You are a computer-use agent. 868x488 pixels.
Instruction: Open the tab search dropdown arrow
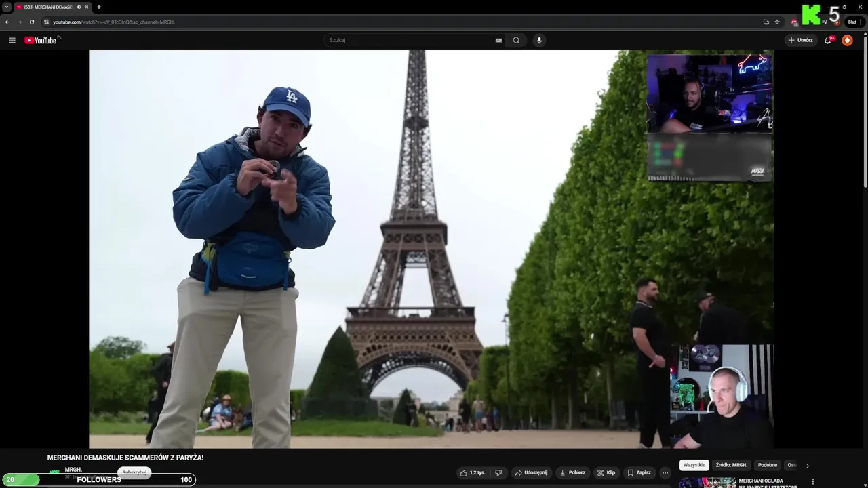(7, 7)
